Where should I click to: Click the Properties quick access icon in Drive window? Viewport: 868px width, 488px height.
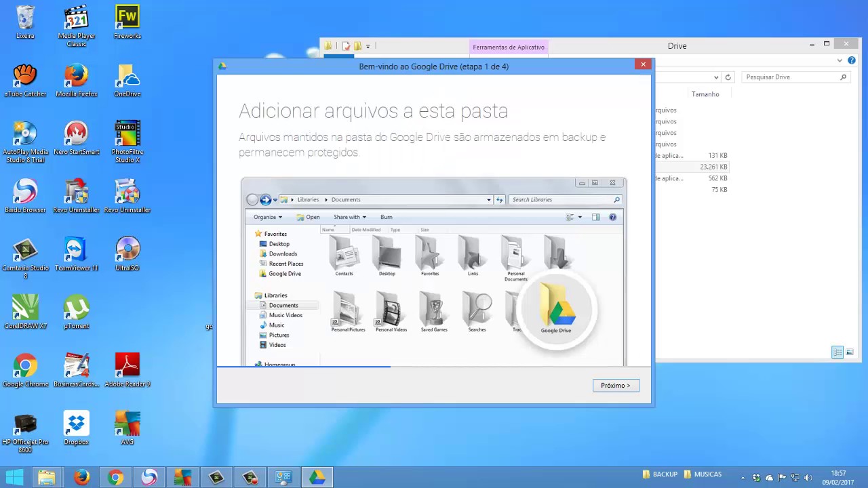(x=346, y=46)
